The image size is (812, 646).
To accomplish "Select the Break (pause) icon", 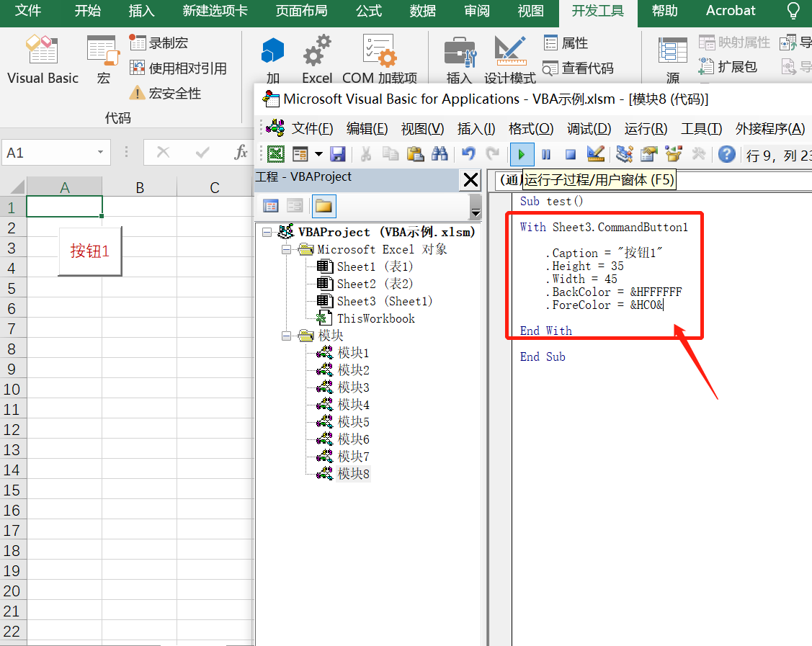I will pos(546,153).
